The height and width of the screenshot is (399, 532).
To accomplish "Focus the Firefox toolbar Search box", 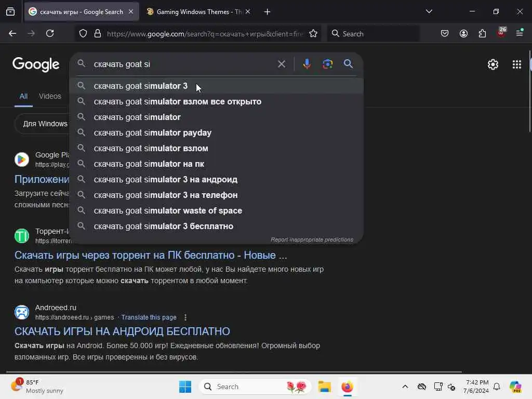I will 373,34.
